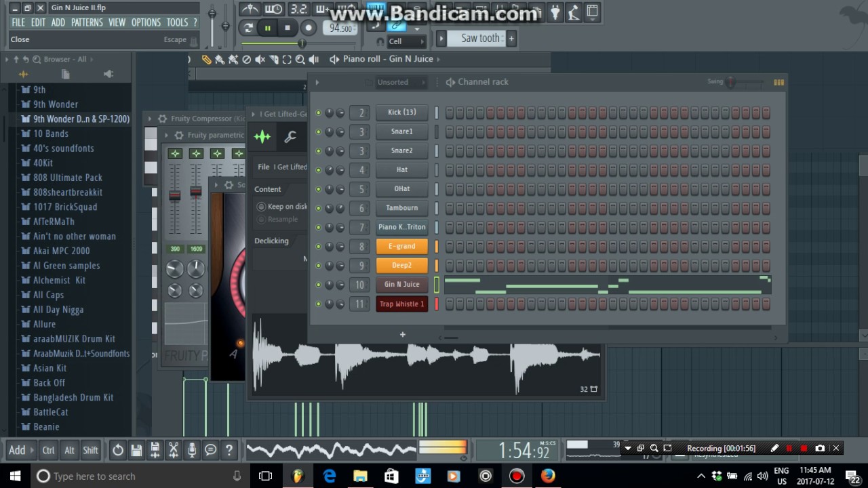Save project with the floppy disk icon

pyautogui.click(x=136, y=450)
